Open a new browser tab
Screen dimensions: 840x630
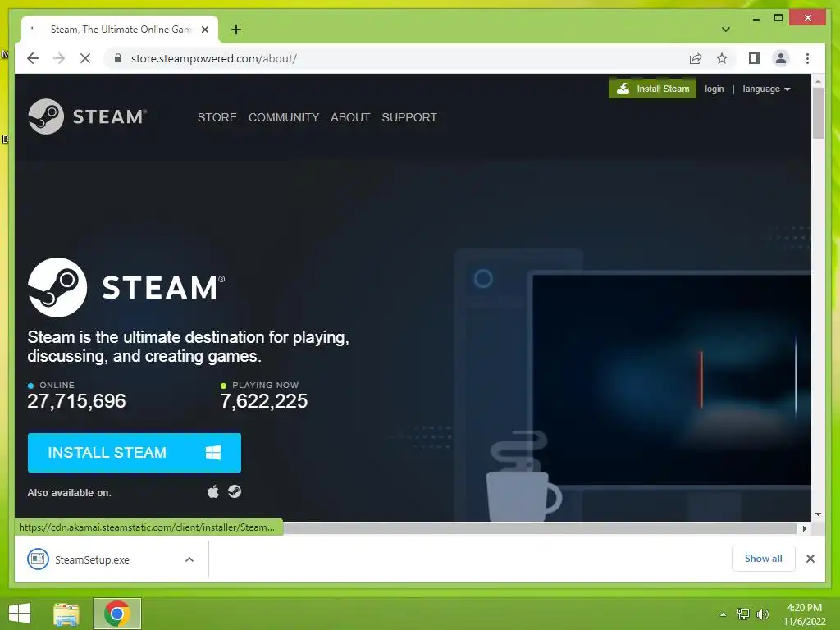click(236, 30)
